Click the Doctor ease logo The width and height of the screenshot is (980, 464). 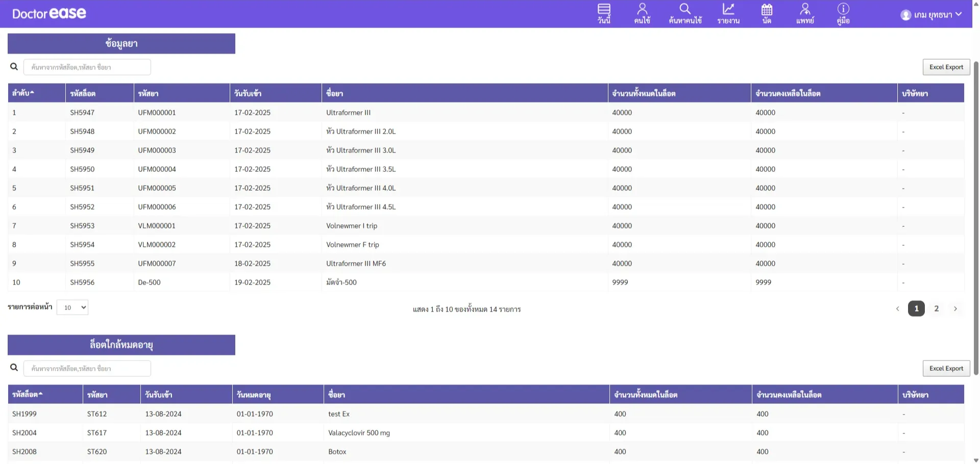49,14
